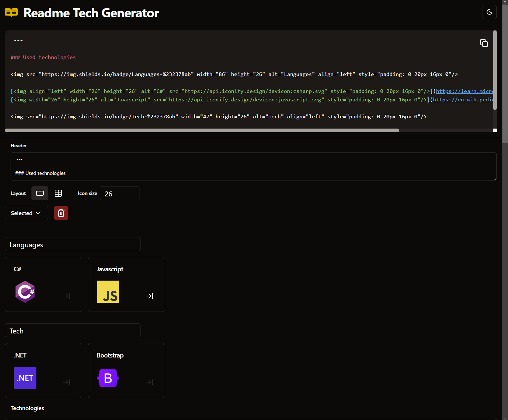This screenshot has height=420, width=508.
Task: Select the single-row layout option
Action: tap(40, 193)
